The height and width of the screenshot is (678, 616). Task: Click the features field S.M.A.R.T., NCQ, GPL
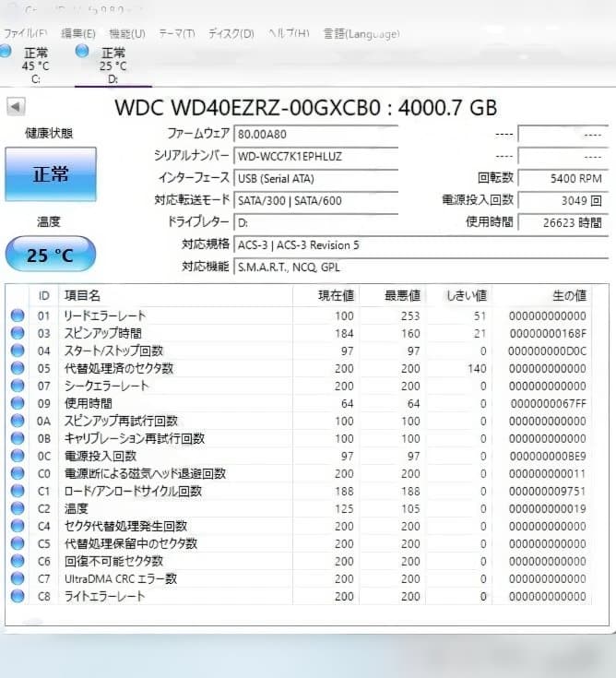coord(421,267)
